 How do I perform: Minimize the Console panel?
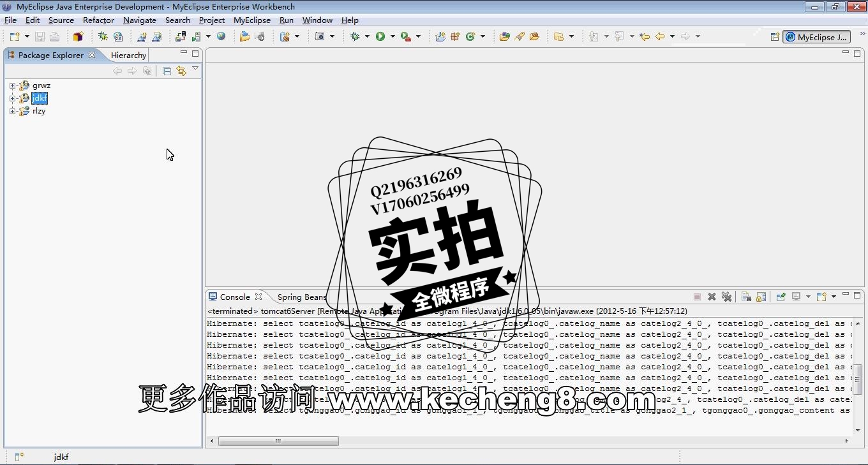[x=846, y=295]
